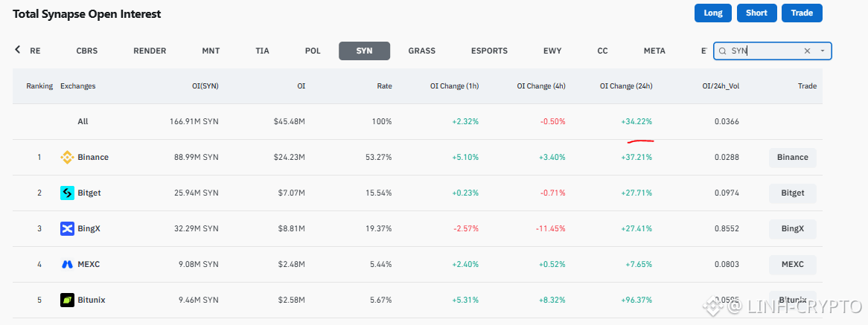Click the Bitget exchange logo icon
Screen dimensions: 868x325
tap(67, 193)
